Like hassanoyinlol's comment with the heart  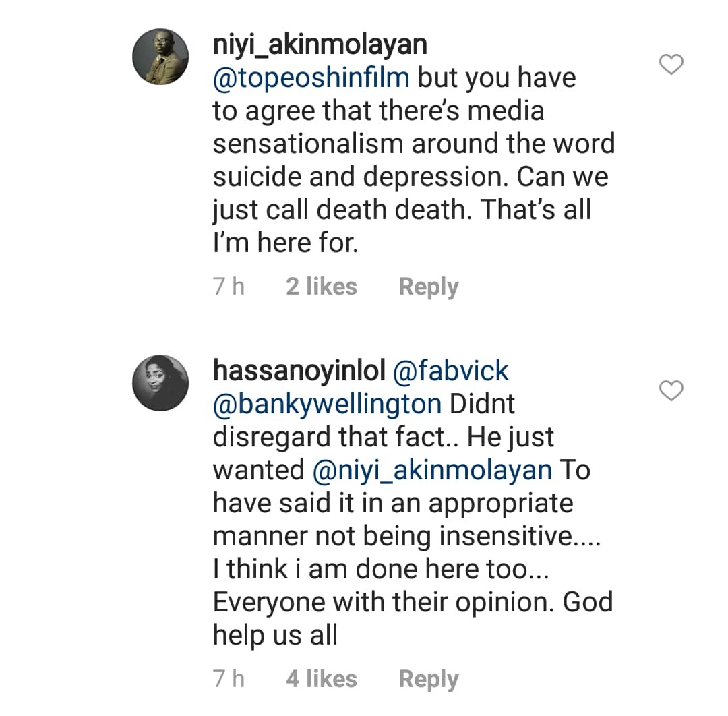click(x=670, y=390)
